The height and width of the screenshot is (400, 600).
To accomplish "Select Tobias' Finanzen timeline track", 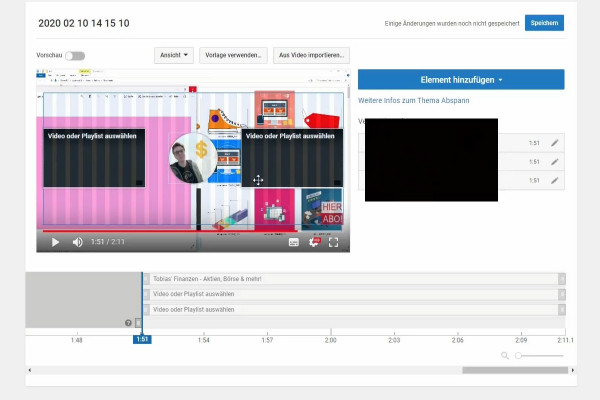I will point(354,279).
